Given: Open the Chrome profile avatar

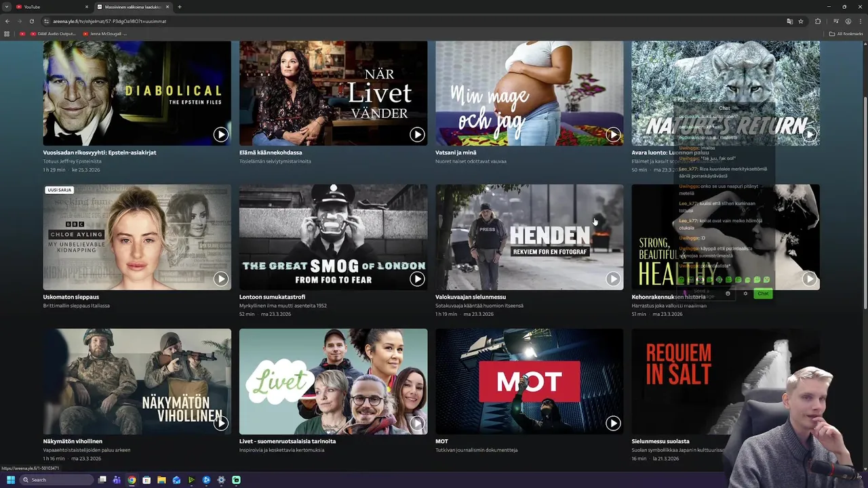Looking at the screenshot, I should [848, 21].
